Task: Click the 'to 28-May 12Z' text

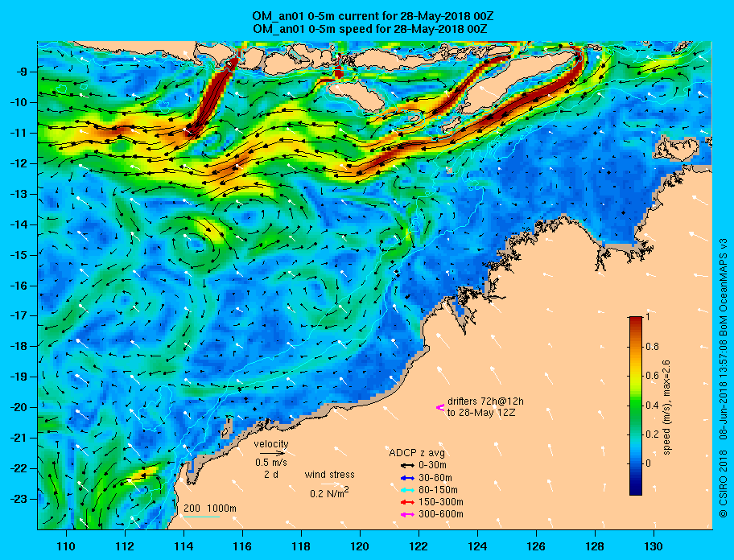Action: (x=481, y=413)
